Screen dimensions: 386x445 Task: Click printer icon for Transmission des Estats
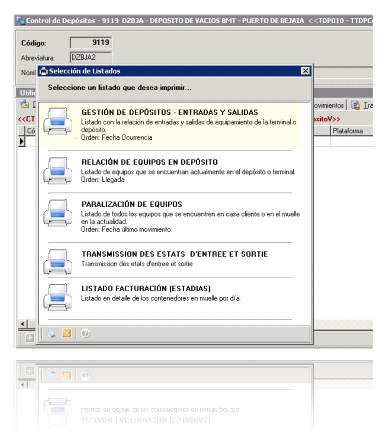point(57,262)
